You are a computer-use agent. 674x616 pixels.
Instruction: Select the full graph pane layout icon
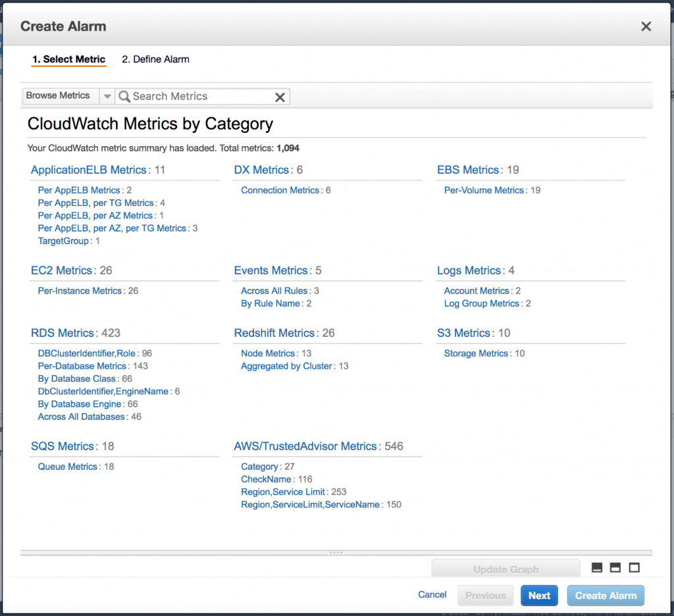[634, 568]
